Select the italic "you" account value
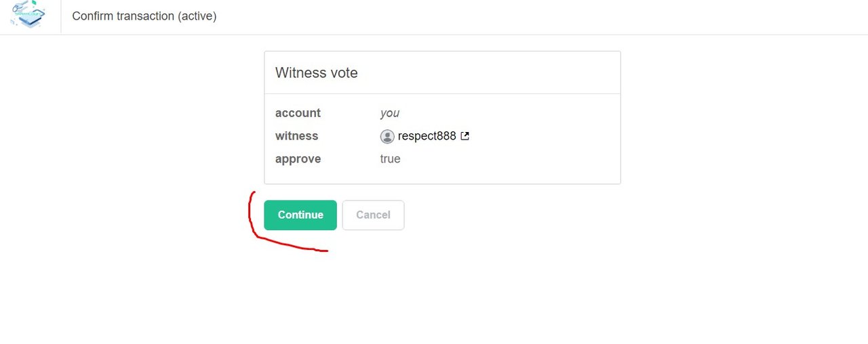Screen dimensions: 868x344 click(390, 113)
